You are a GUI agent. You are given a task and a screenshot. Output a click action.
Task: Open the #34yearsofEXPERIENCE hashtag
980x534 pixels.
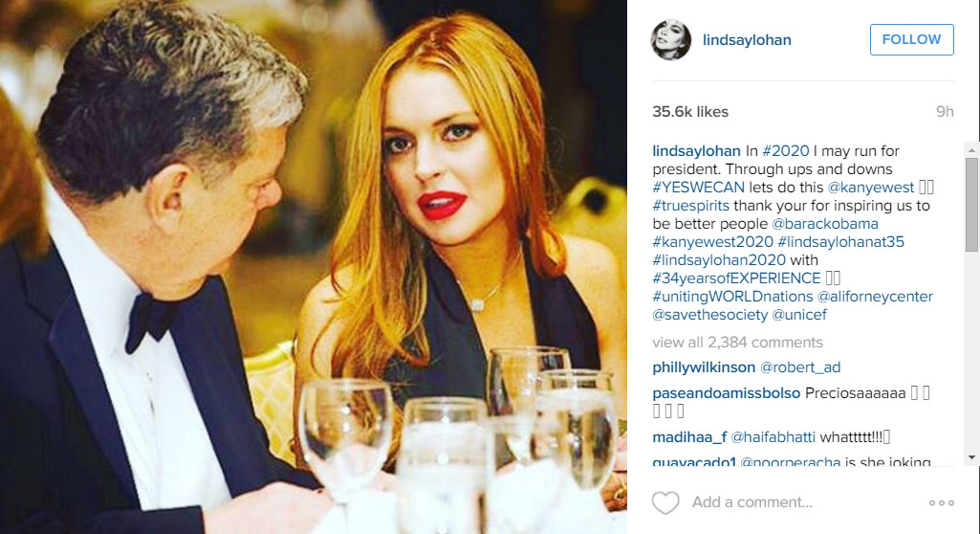(x=736, y=278)
